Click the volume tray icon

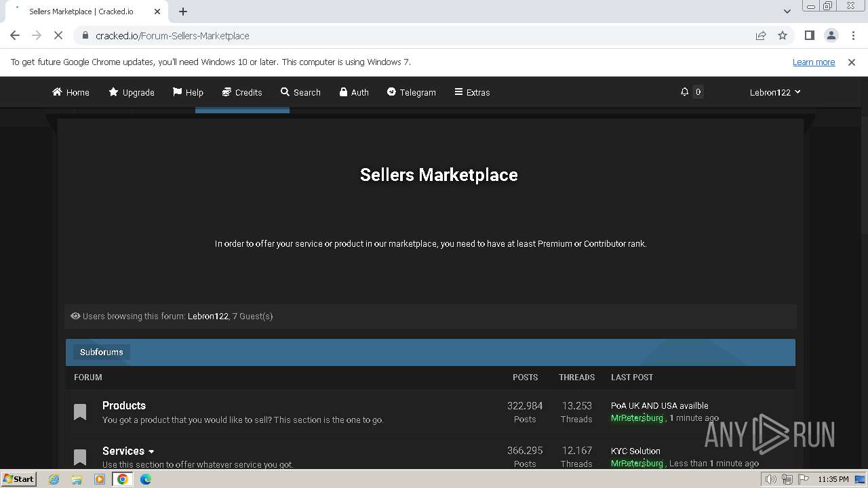[x=770, y=479]
